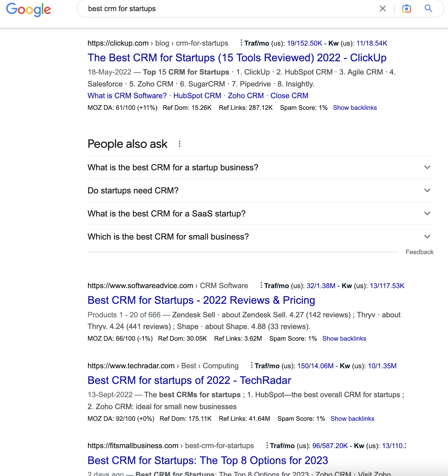Expand 'What is the best CRM for a startup business?'
448x476 pixels.
click(x=260, y=167)
